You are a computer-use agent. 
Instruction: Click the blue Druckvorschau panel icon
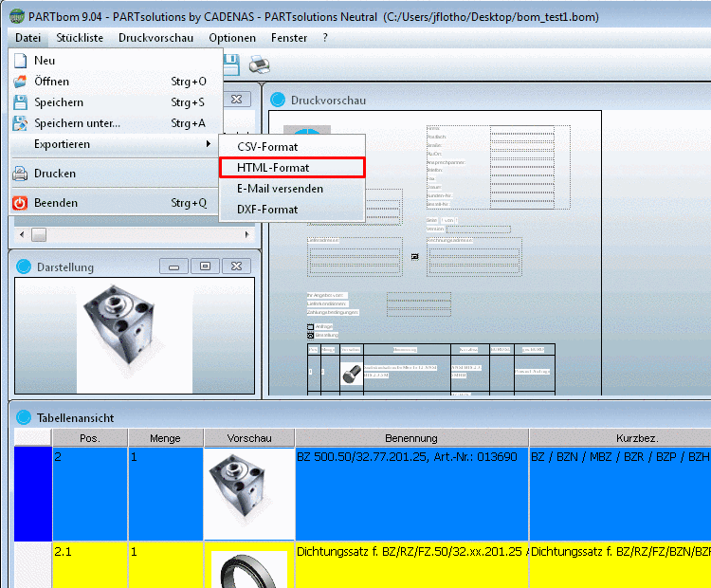tap(278, 100)
